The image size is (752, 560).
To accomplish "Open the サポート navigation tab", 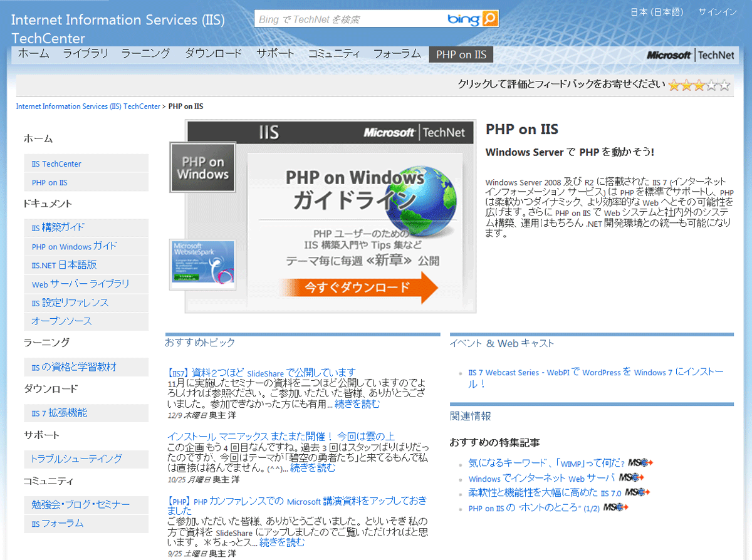I will tap(275, 54).
